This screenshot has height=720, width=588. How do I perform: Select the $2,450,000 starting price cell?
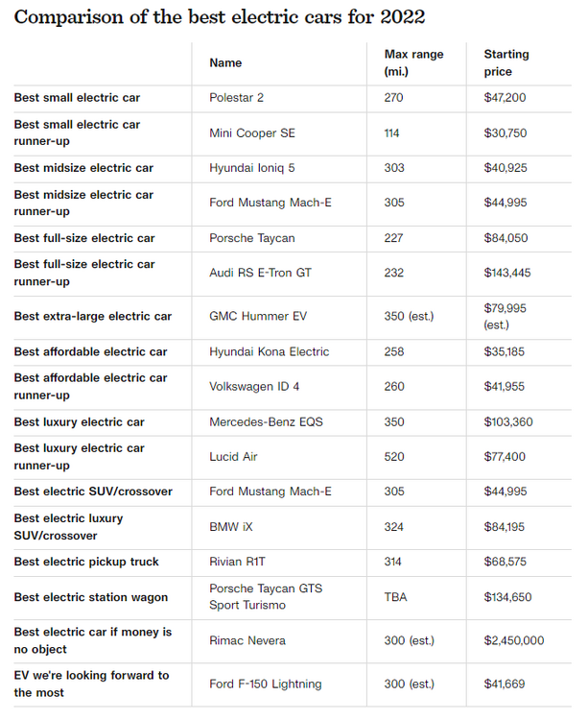pyautogui.click(x=514, y=640)
